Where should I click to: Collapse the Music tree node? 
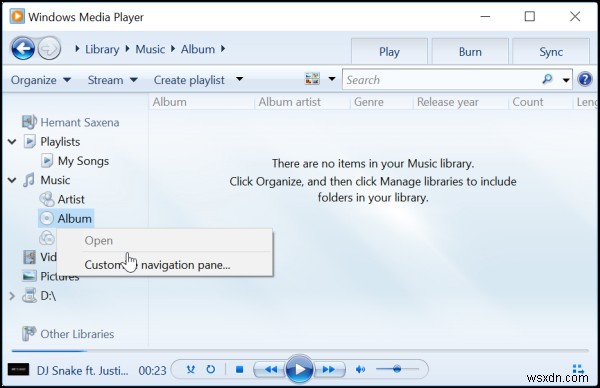coord(12,180)
